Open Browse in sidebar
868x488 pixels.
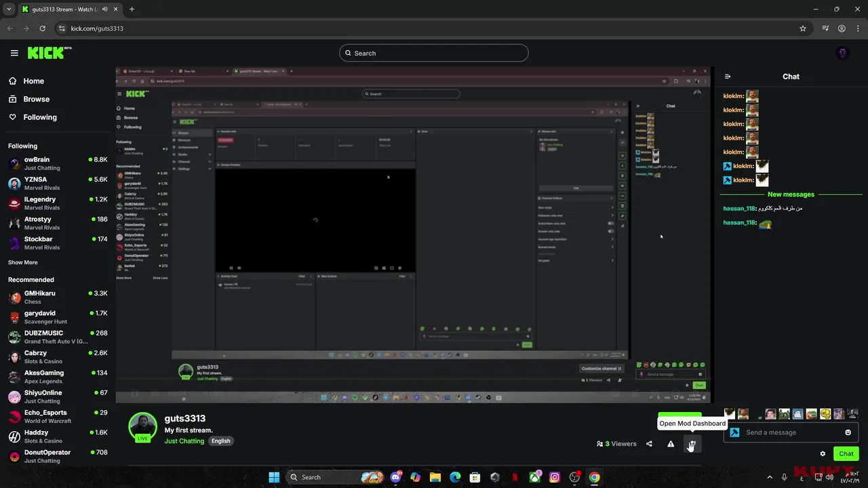29,99
